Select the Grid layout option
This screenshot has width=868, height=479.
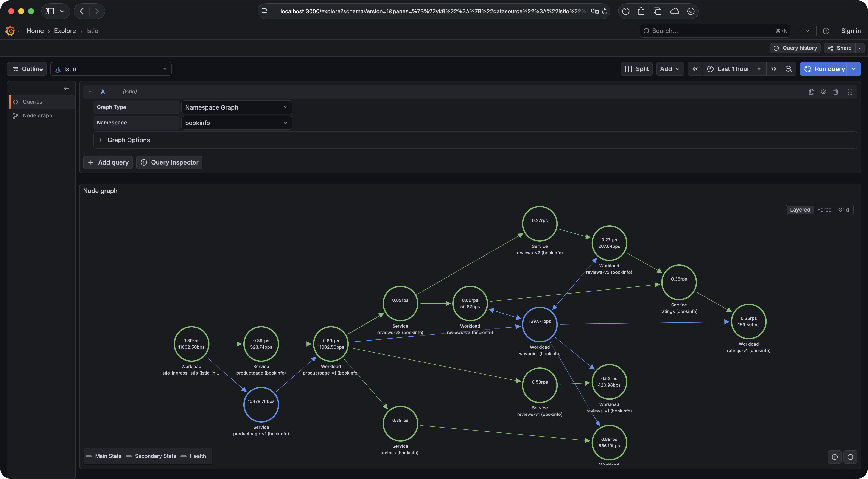tap(843, 210)
